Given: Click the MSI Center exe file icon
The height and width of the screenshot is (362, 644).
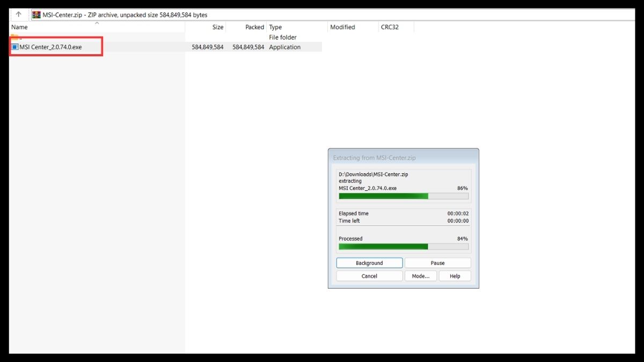Looking at the screenshot, I should coord(15,47).
